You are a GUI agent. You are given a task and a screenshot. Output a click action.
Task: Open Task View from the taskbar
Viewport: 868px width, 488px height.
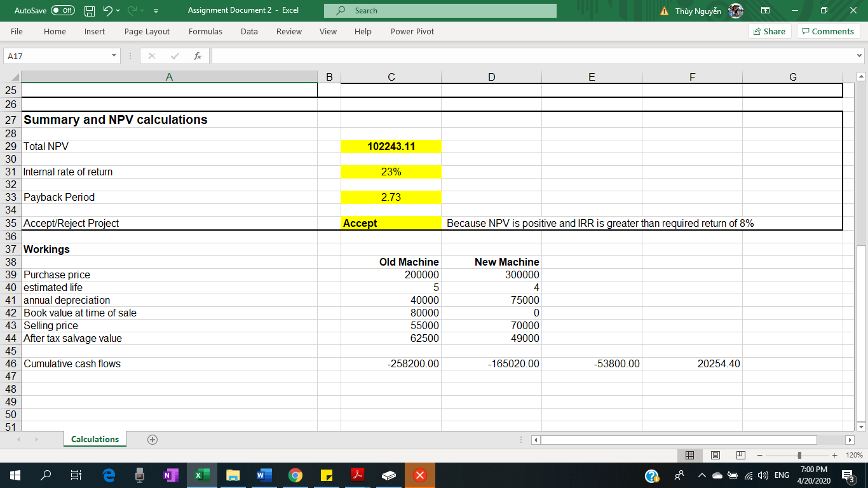click(x=76, y=475)
